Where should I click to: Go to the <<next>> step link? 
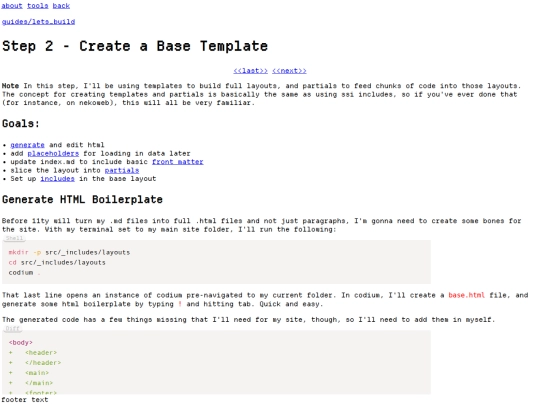click(289, 71)
